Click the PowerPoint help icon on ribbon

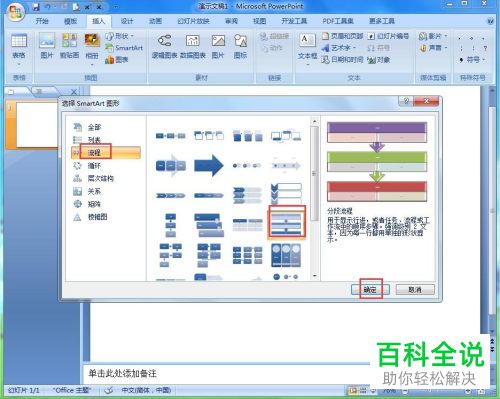coord(490,21)
